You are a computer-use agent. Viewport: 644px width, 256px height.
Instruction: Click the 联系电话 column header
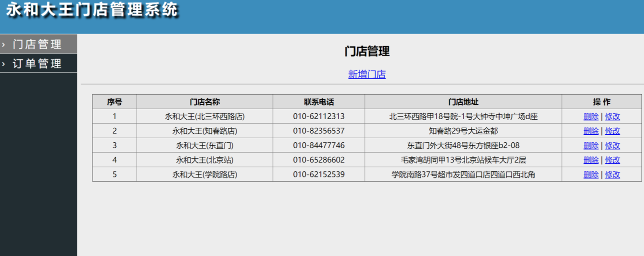pyautogui.click(x=319, y=102)
